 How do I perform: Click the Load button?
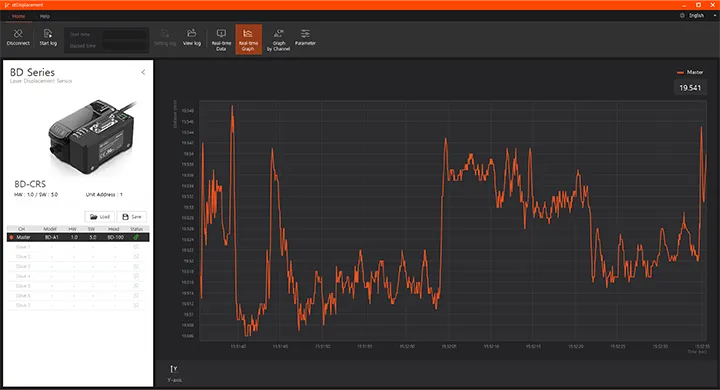[x=100, y=216]
